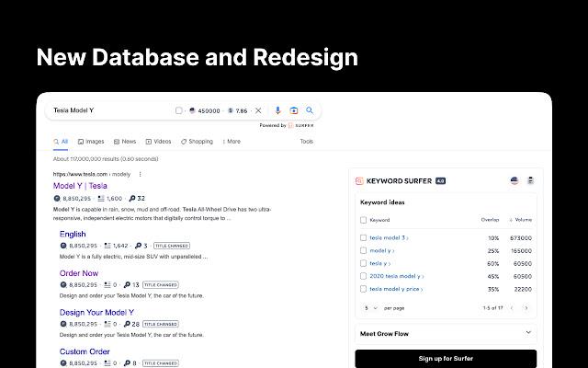The height and width of the screenshot is (368, 588).
Task: Open the search Tools option
Action: coord(306,142)
